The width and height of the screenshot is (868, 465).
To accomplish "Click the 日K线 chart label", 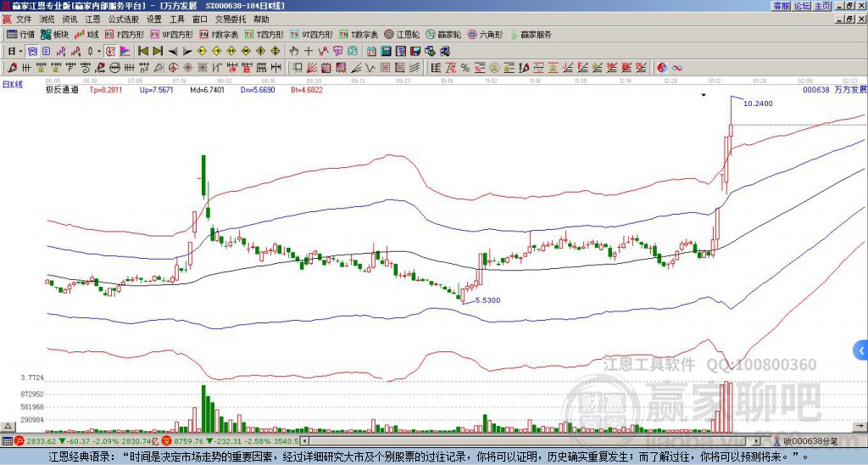I will pyautogui.click(x=13, y=85).
